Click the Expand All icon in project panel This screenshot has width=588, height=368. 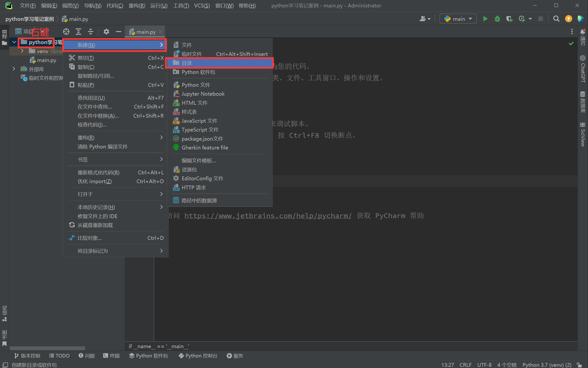tap(78, 32)
